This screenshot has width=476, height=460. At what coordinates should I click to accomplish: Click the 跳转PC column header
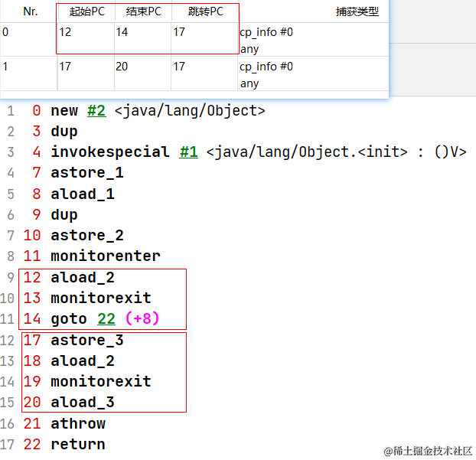coord(206,11)
